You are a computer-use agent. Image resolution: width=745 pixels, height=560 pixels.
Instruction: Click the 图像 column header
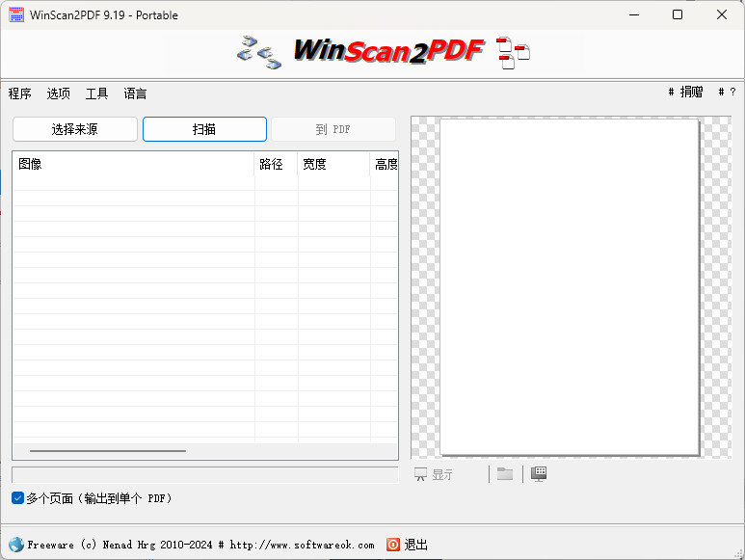(134, 165)
